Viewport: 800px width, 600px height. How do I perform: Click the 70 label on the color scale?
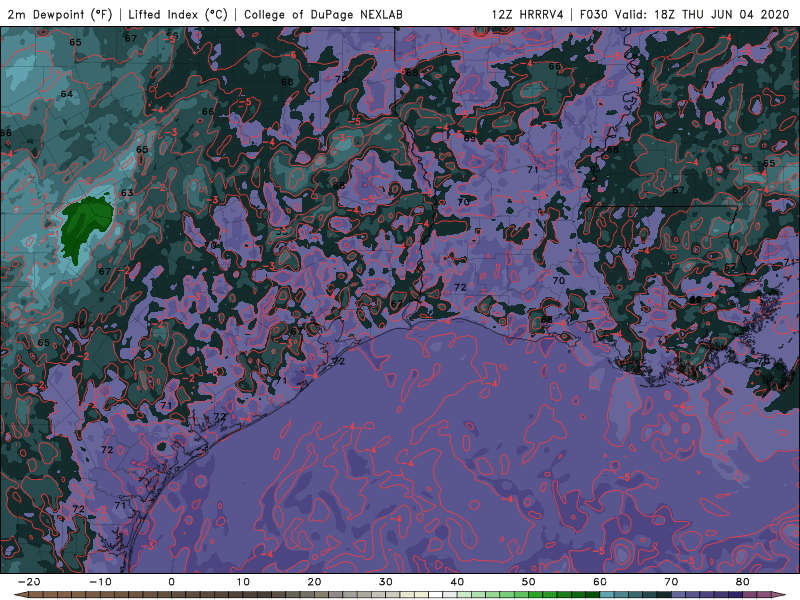click(671, 582)
